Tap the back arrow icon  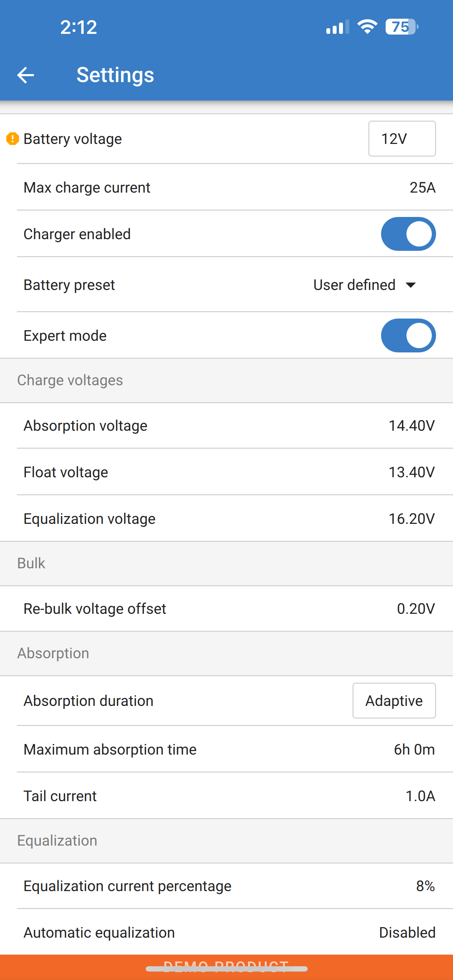coord(26,75)
